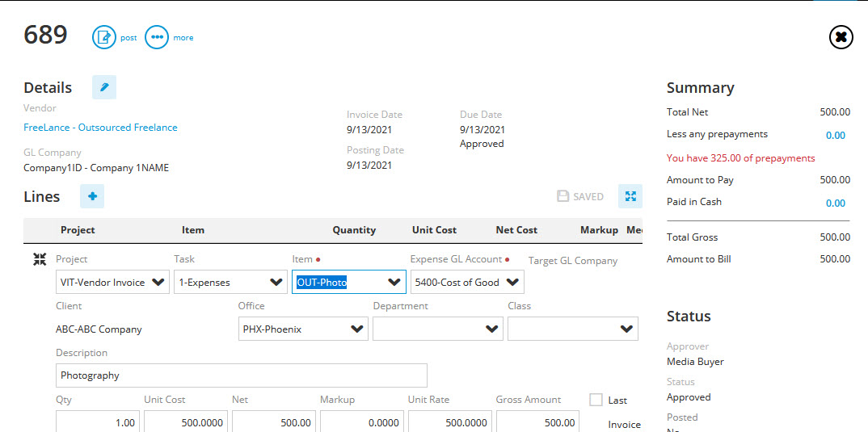
Task: Toggle the Last checkbox
Action: click(x=596, y=400)
